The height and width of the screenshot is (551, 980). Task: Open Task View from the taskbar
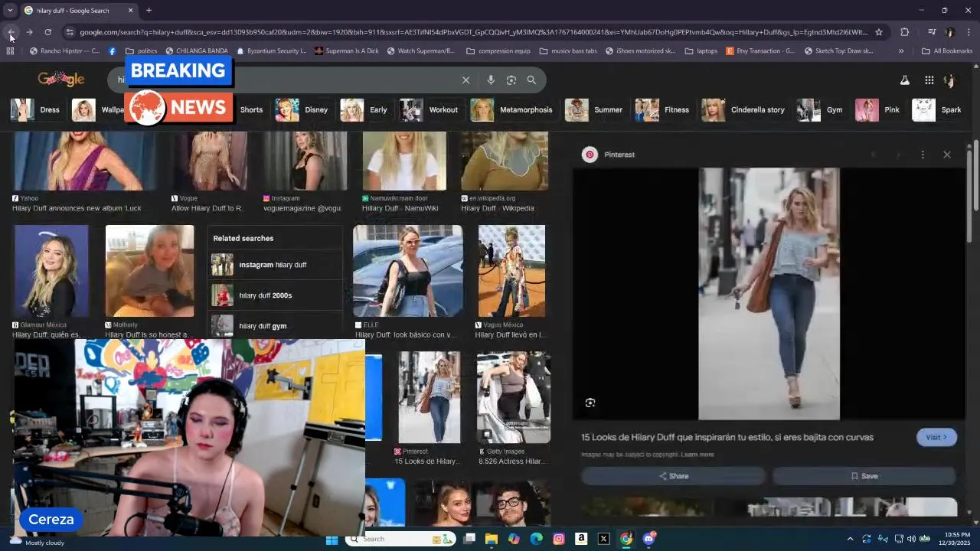tap(469, 540)
